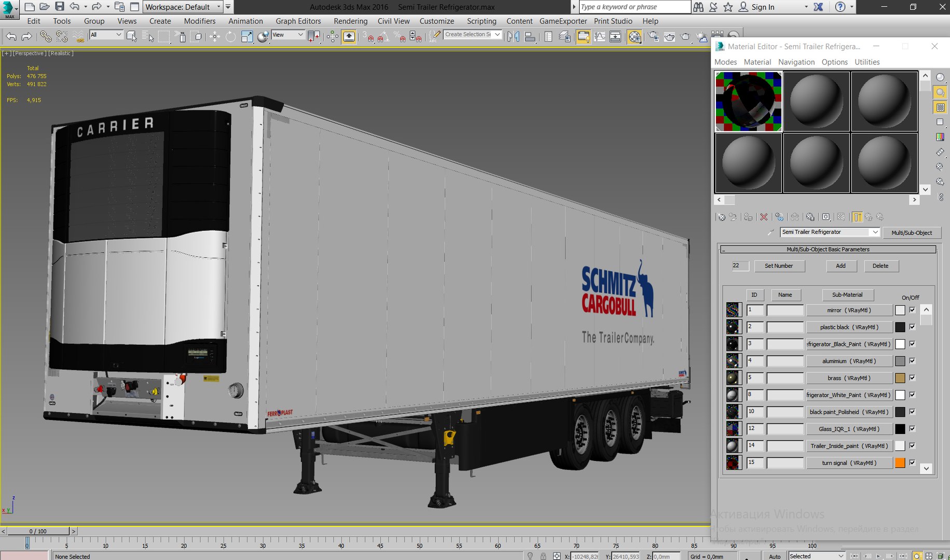Click Reset Map/Mtl red X icon

pyautogui.click(x=764, y=217)
